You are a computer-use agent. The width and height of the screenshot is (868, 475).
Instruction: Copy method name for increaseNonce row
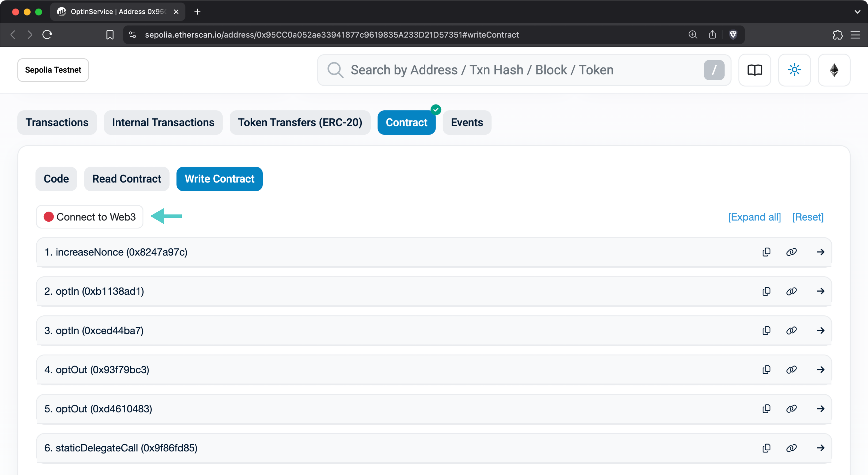click(766, 252)
